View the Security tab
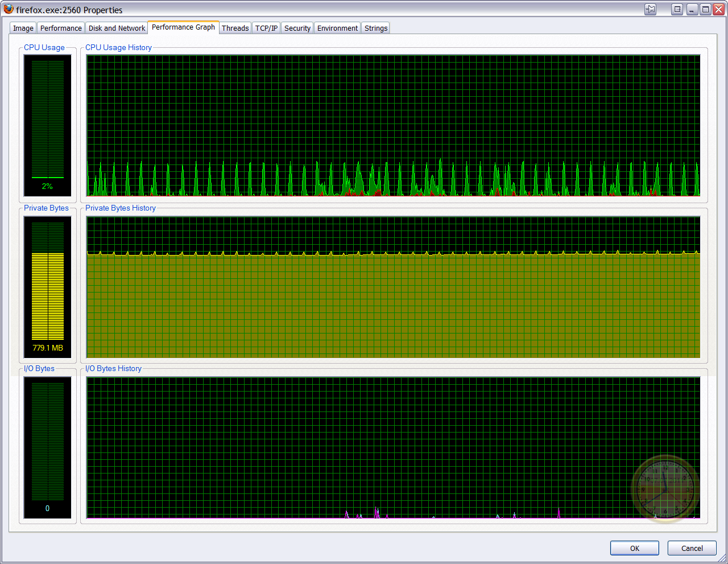The width and height of the screenshot is (728, 564). [x=297, y=28]
